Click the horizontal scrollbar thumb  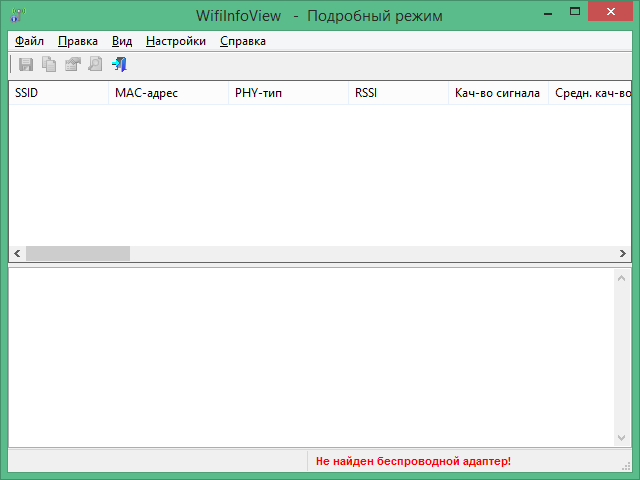click(x=78, y=254)
